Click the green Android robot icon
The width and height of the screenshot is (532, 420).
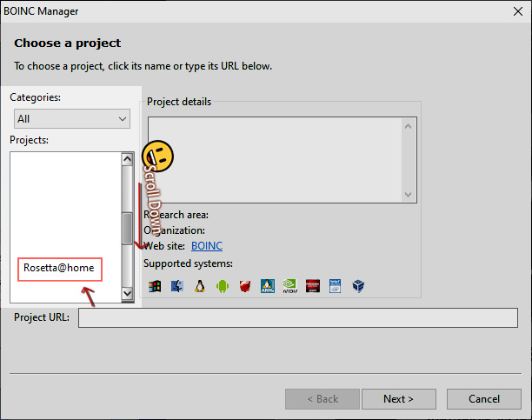223,286
